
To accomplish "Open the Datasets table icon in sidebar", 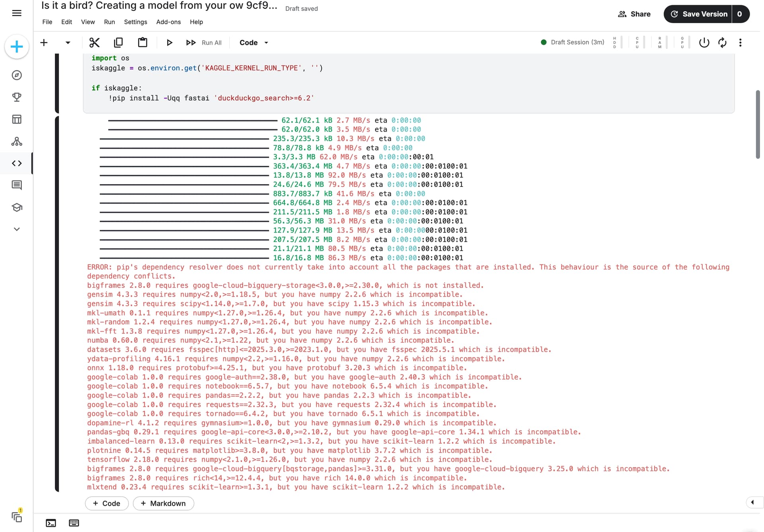I will click(x=17, y=119).
